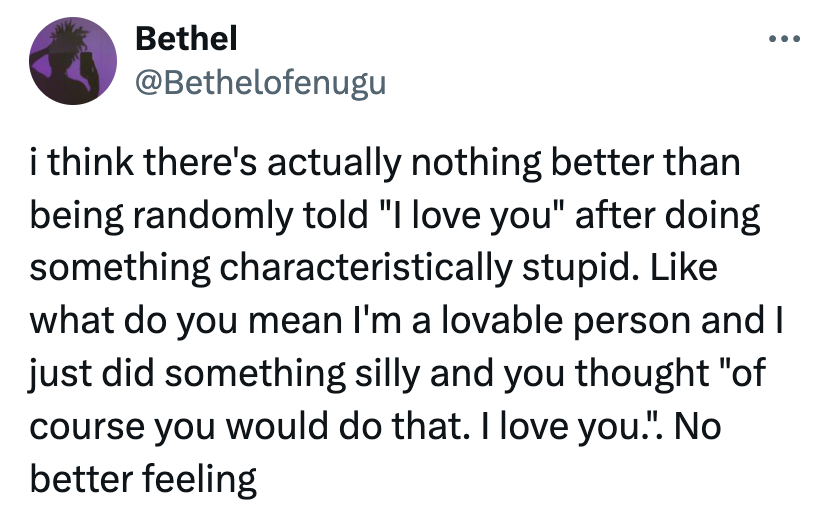824x508 pixels.
Task: Open the tweet's three-dot more options menu
Action: pos(784,41)
